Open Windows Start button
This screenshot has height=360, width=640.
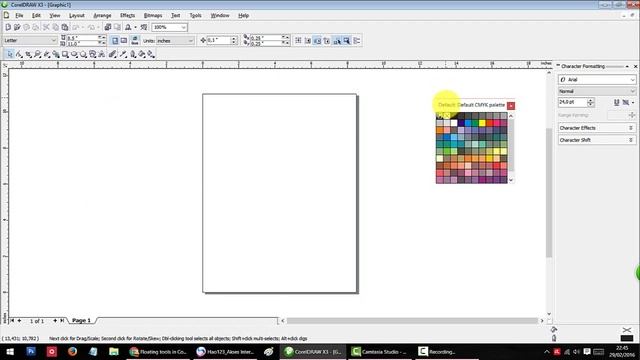[10, 351]
